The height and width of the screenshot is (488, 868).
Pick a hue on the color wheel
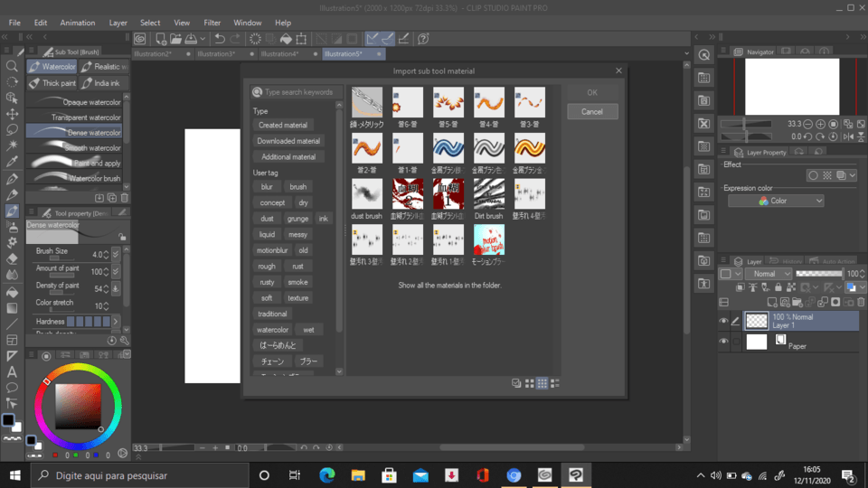pyautogui.click(x=78, y=369)
